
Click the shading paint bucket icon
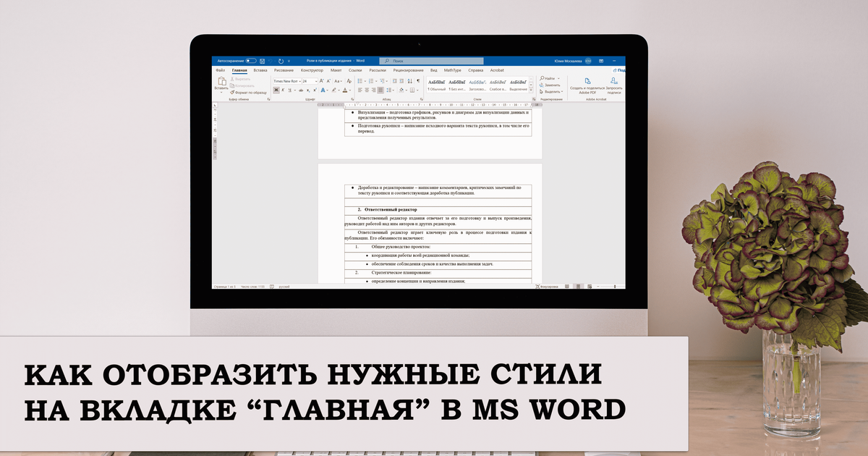pyautogui.click(x=401, y=90)
